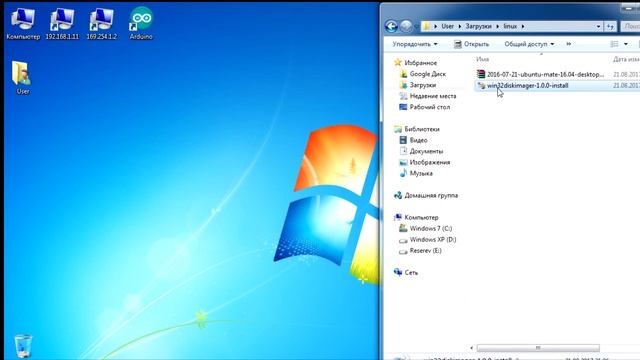The height and width of the screenshot is (360, 640).
Task: Select Библиотеки in navigation pane
Action: tap(422, 129)
